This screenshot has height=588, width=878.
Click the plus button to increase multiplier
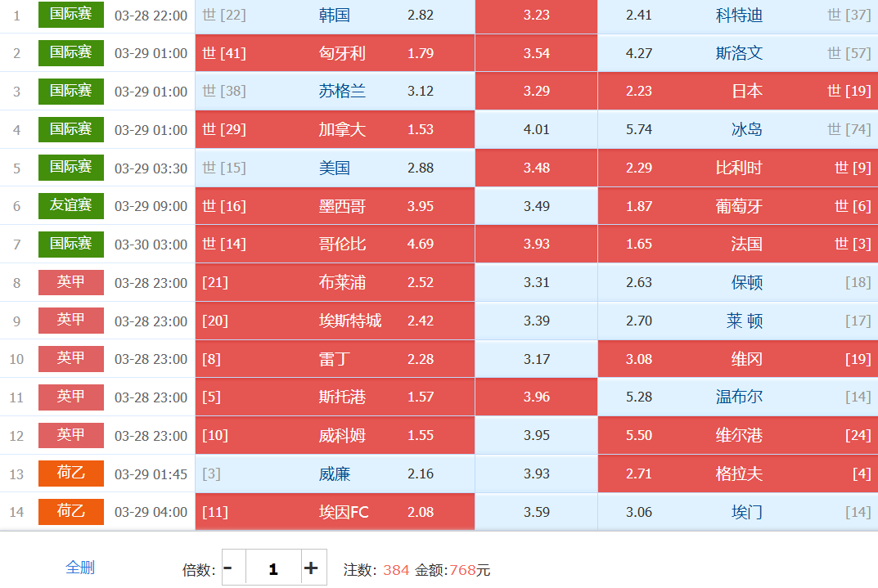pyautogui.click(x=311, y=568)
